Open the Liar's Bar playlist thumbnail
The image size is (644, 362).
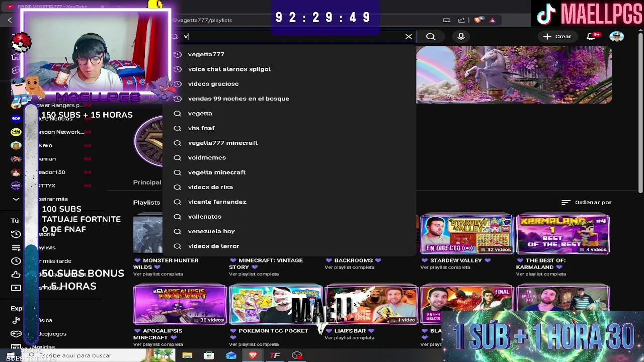(x=371, y=305)
